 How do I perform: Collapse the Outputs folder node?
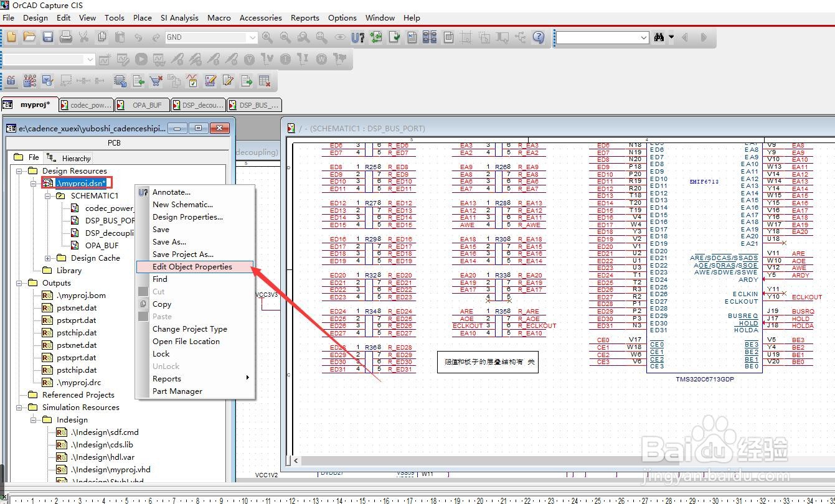[x=19, y=283]
